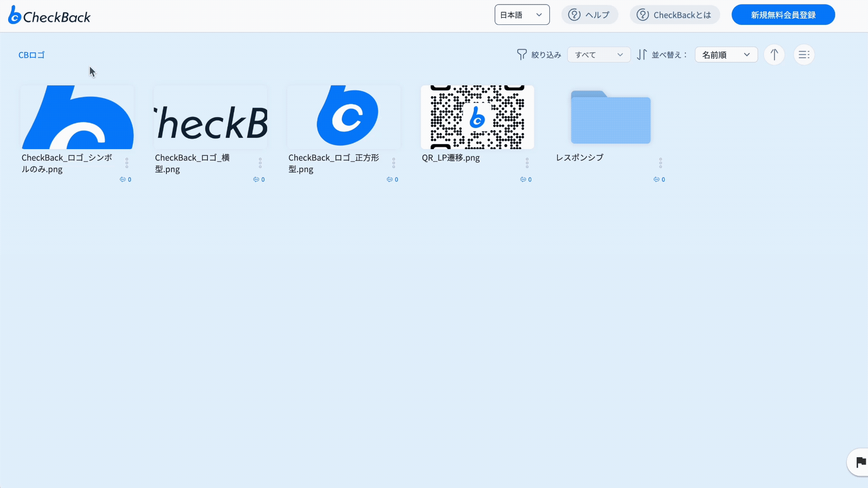Click the ヘルプ help button
The image size is (868, 488).
[590, 15]
